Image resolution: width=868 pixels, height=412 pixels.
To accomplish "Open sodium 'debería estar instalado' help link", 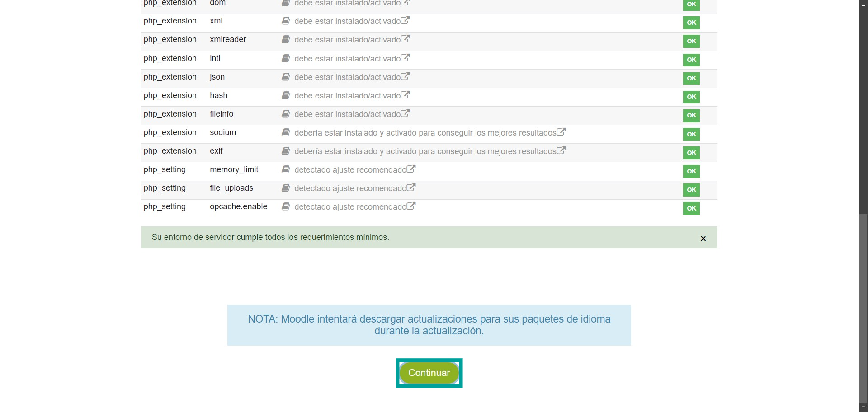I will point(425,133).
